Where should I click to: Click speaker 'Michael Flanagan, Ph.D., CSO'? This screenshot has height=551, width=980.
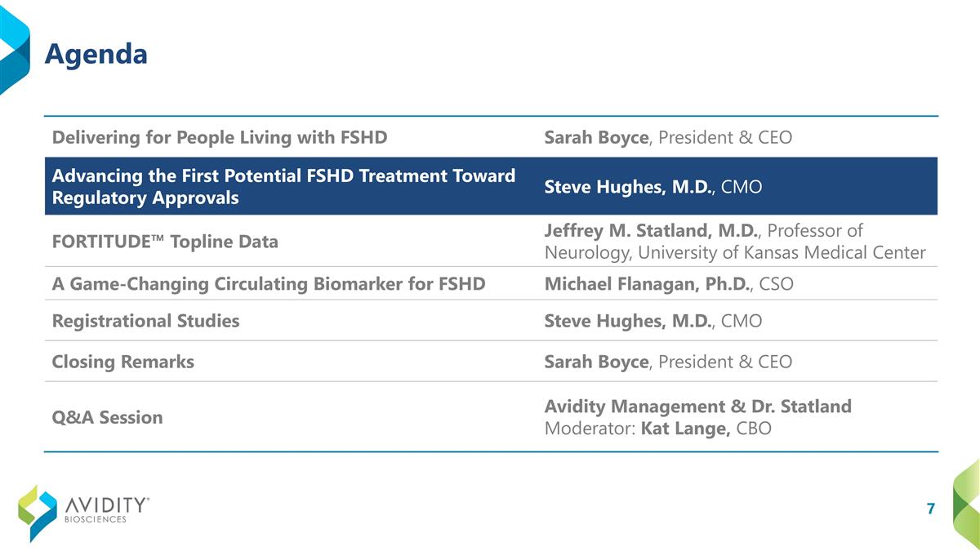click(669, 284)
